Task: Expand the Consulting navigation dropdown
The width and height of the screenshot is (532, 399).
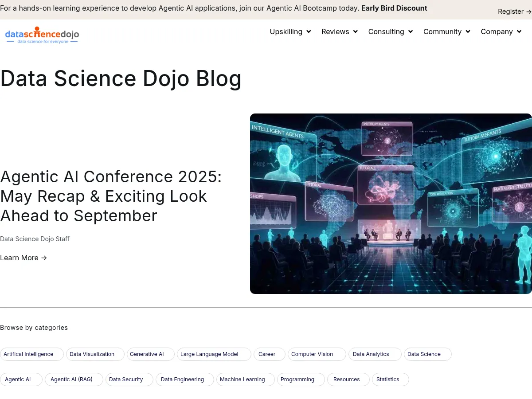Action: click(x=410, y=31)
